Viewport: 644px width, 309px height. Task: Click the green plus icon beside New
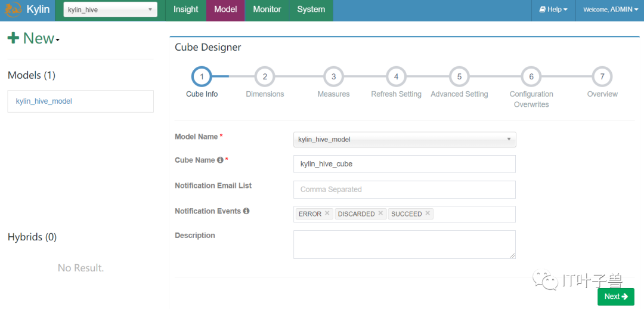tap(13, 38)
